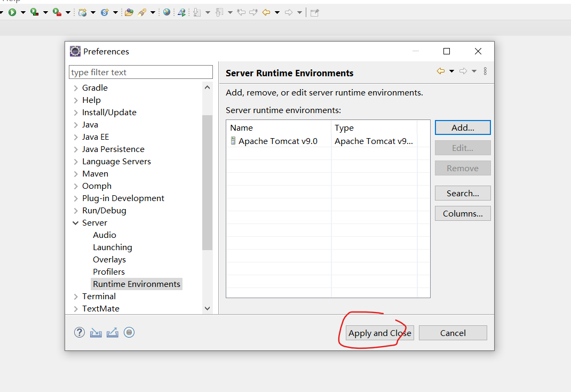
Task: Select Runtime Environments tree item
Action: click(137, 284)
